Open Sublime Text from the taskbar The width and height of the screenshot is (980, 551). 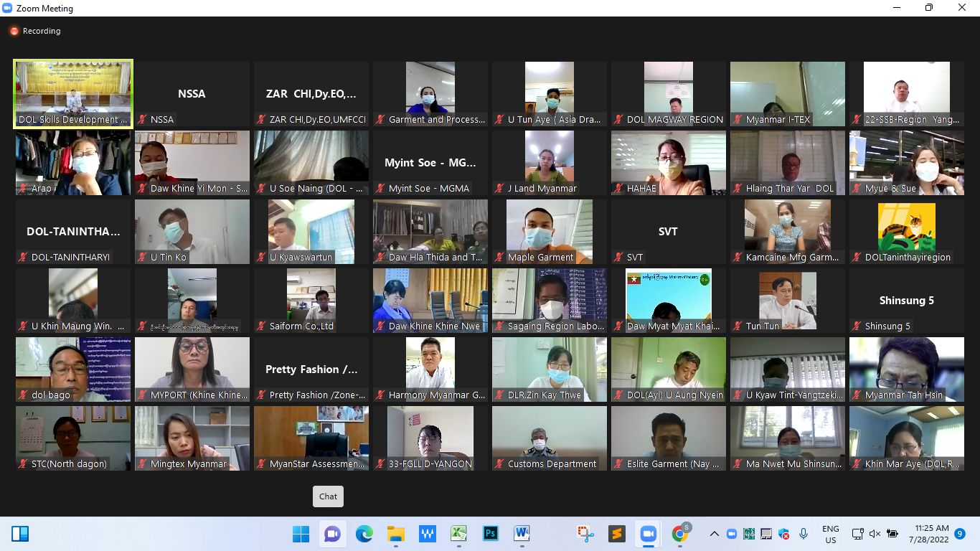(x=617, y=534)
